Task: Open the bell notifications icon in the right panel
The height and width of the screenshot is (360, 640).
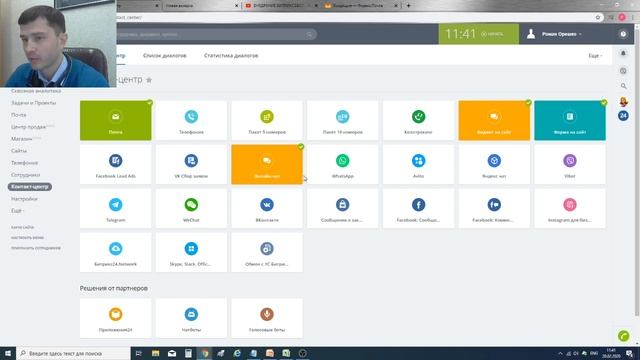Action: point(623,53)
